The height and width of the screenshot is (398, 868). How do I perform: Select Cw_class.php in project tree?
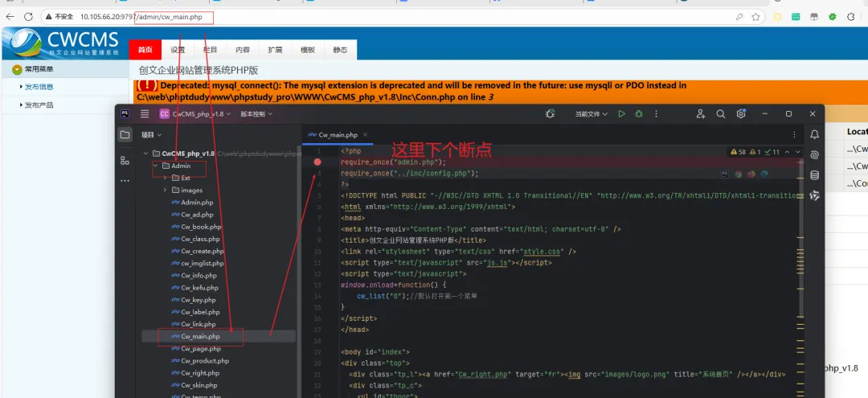[x=195, y=239]
